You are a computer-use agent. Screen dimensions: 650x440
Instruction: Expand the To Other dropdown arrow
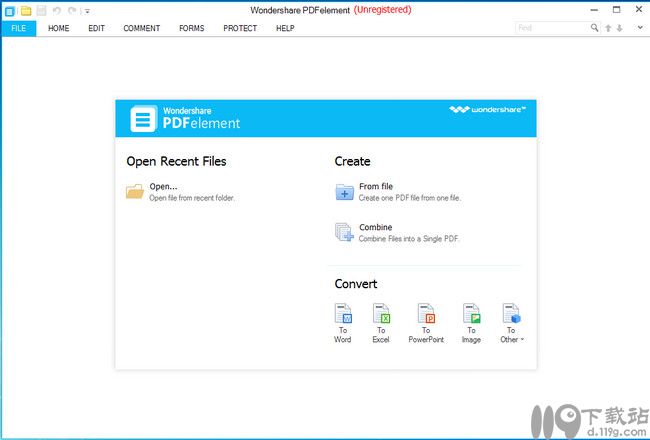pos(522,339)
